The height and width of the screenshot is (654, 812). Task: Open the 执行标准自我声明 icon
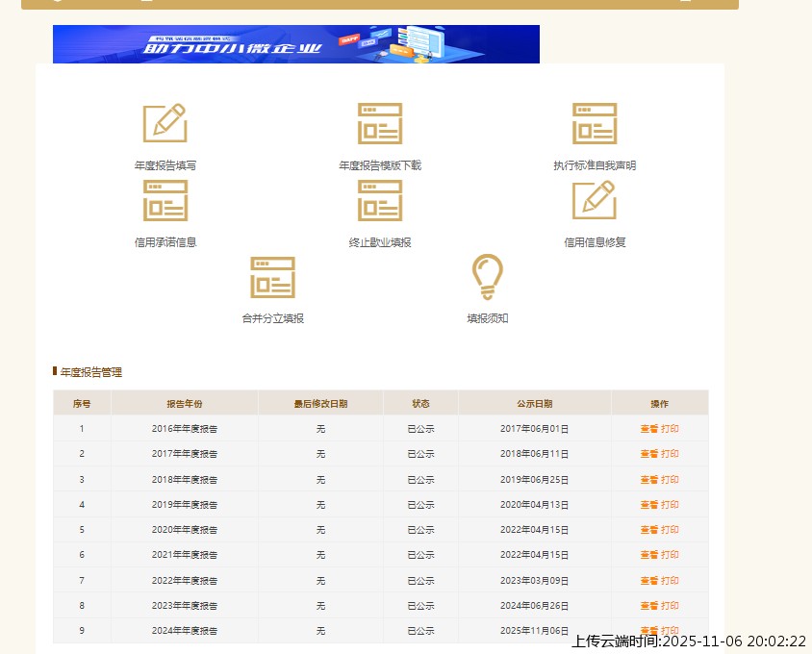coord(594,124)
